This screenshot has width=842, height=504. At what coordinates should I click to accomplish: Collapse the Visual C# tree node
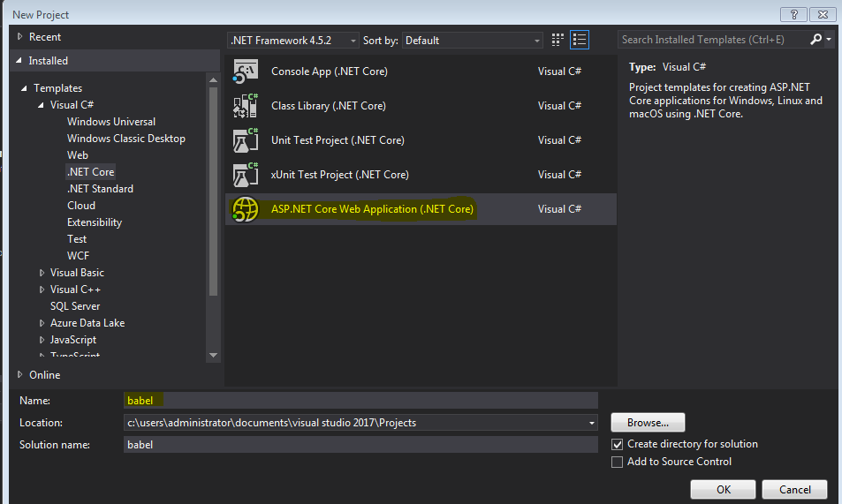click(41, 105)
